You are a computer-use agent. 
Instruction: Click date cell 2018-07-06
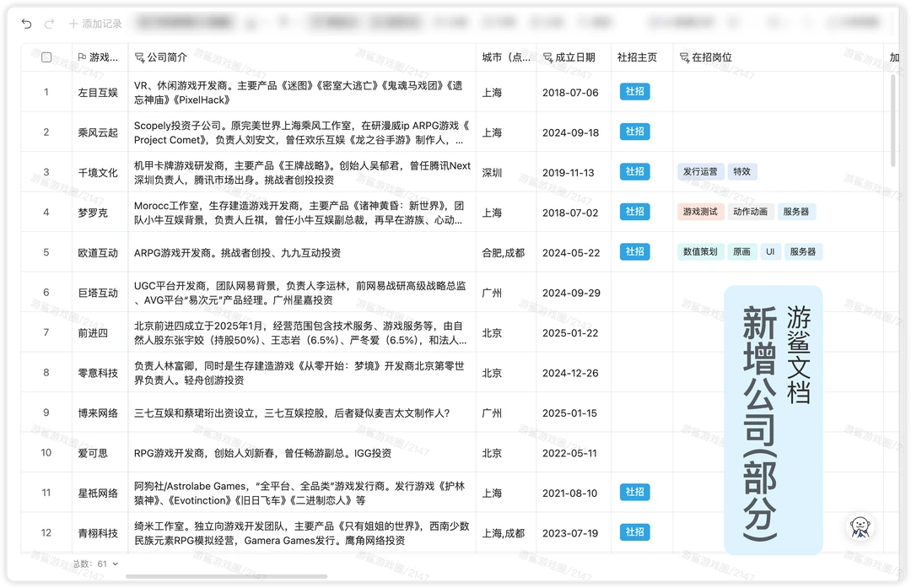pos(574,93)
